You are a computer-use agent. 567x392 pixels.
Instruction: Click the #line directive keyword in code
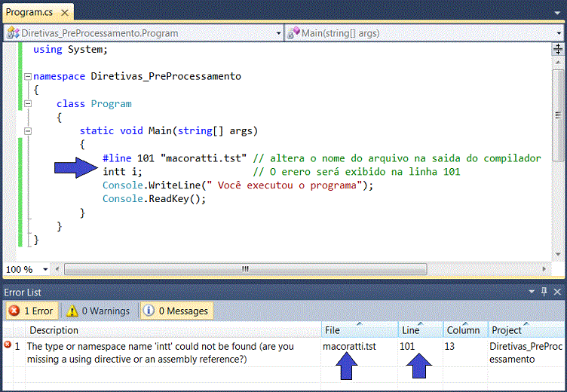(117, 158)
